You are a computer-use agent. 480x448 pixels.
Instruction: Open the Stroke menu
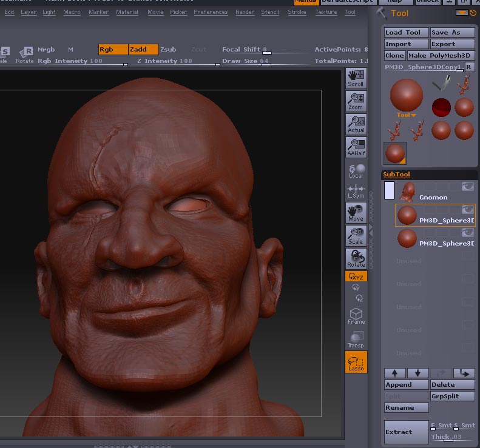tap(297, 12)
